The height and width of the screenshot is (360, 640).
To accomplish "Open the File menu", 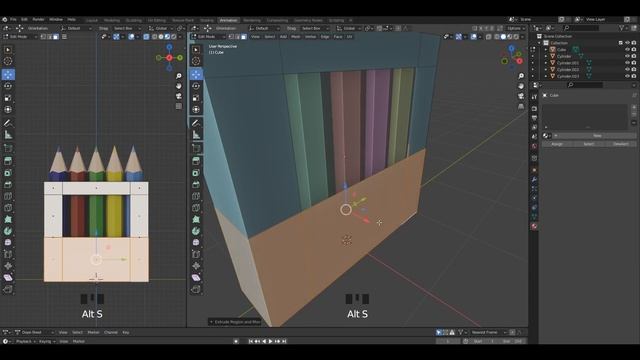I will (13, 20).
